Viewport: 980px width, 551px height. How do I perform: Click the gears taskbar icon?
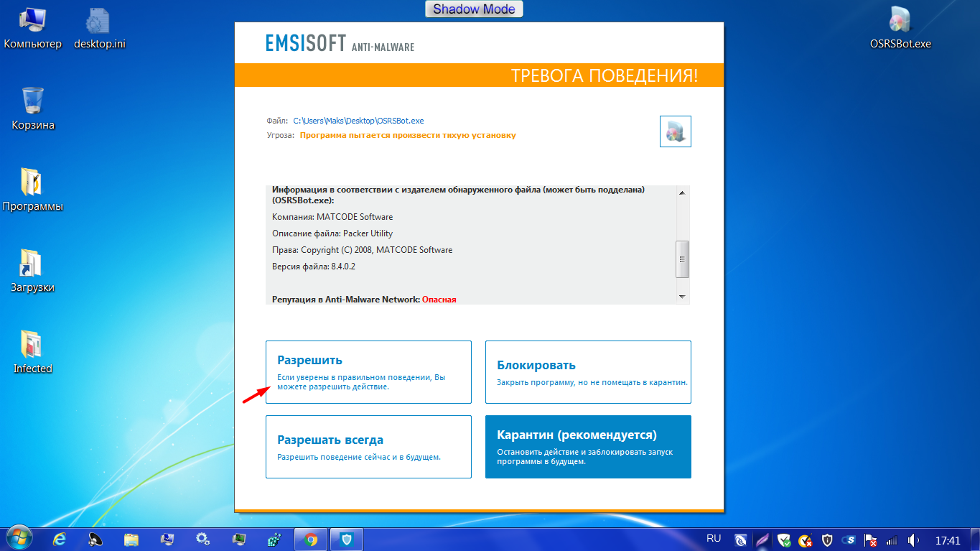point(203,539)
